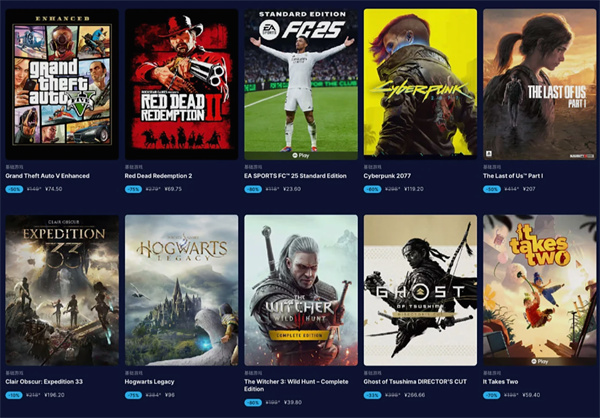Click the -50% discount badge under GTA V

tap(14, 189)
